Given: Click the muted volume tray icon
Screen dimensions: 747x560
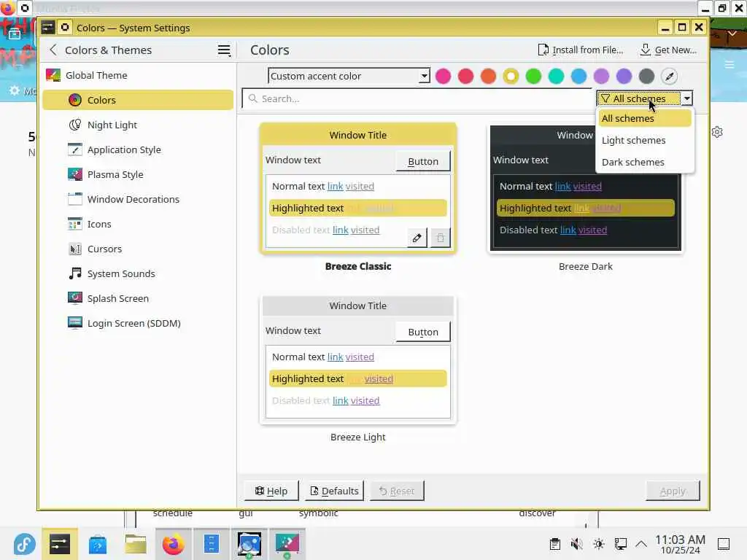Looking at the screenshot, I should click(x=576, y=544).
